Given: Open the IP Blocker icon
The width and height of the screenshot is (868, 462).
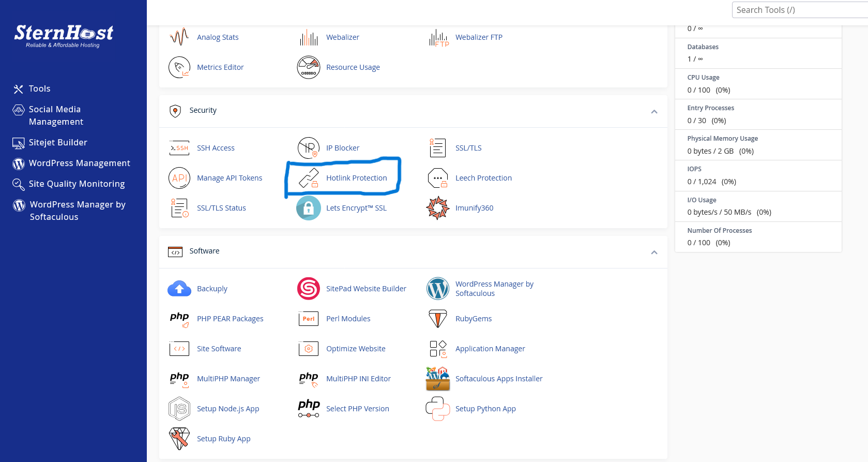Looking at the screenshot, I should (x=309, y=148).
